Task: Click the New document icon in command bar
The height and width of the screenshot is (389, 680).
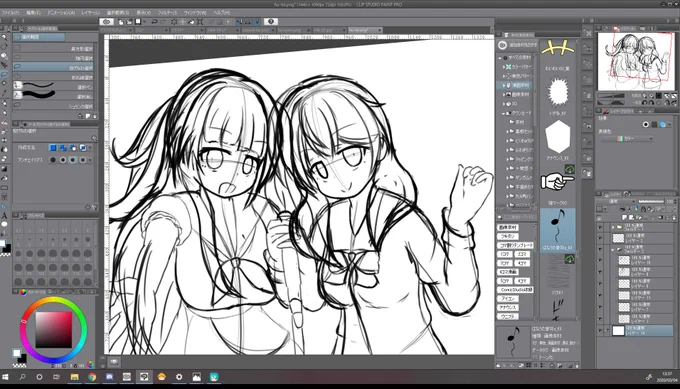Action: pos(121,22)
